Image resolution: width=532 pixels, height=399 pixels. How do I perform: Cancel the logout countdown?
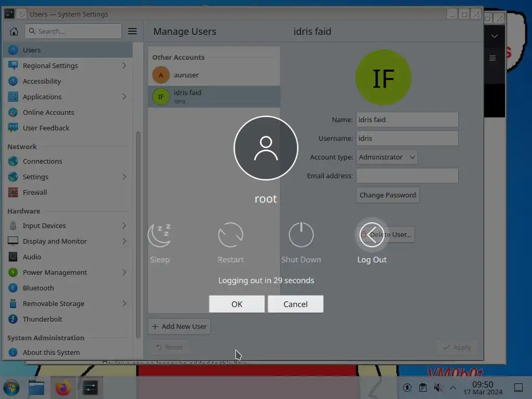tap(296, 304)
